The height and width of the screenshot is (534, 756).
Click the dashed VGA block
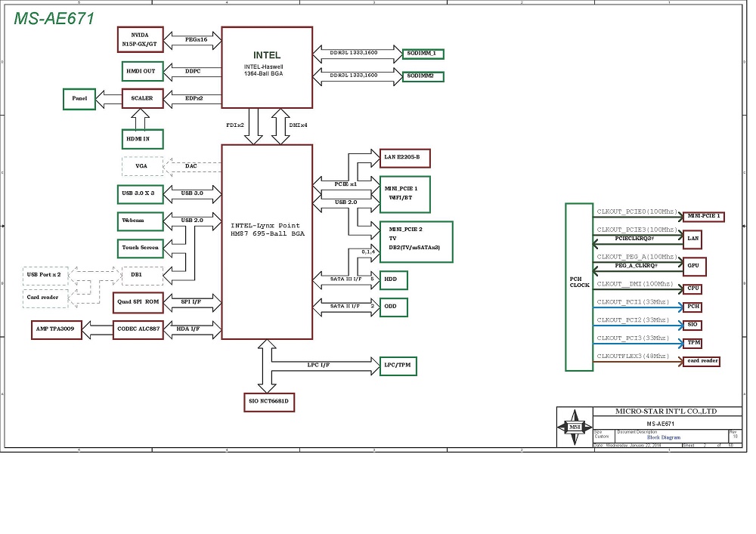coord(142,166)
